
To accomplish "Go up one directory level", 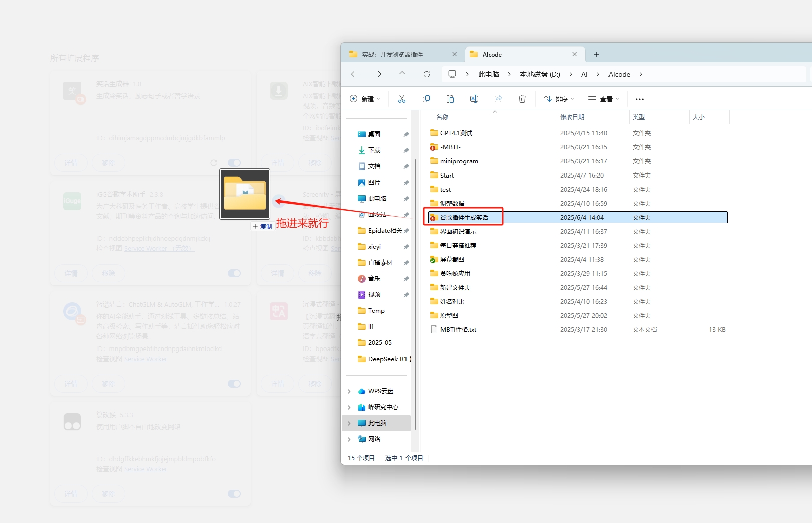I will 402,74.
